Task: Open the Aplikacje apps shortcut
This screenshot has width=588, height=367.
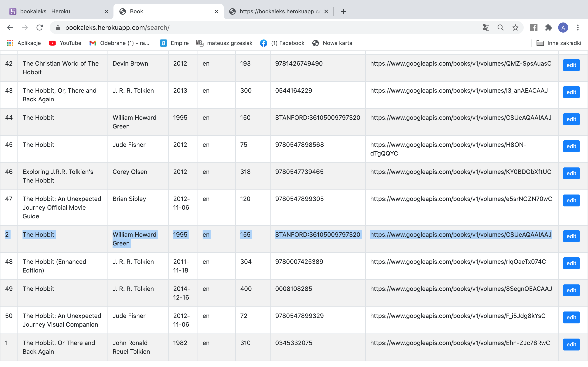Action: tap(24, 43)
